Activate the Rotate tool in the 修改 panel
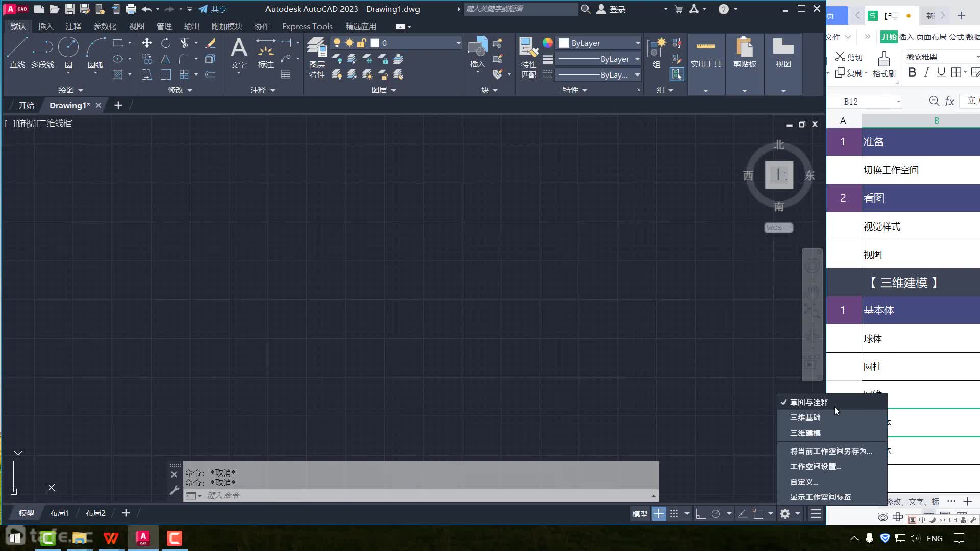The image size is (980, 551). click(166, 43)
